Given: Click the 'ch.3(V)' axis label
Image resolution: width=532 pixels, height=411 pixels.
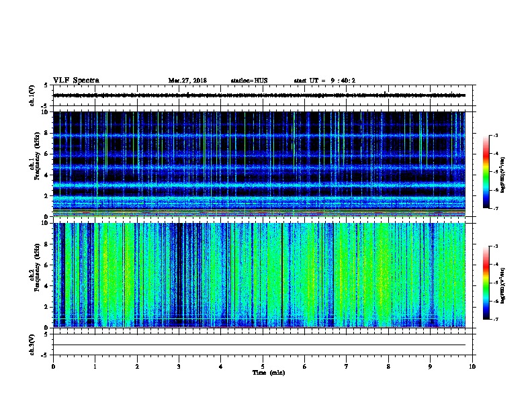Looking at the screenshot, I should [x=32, y=345].
